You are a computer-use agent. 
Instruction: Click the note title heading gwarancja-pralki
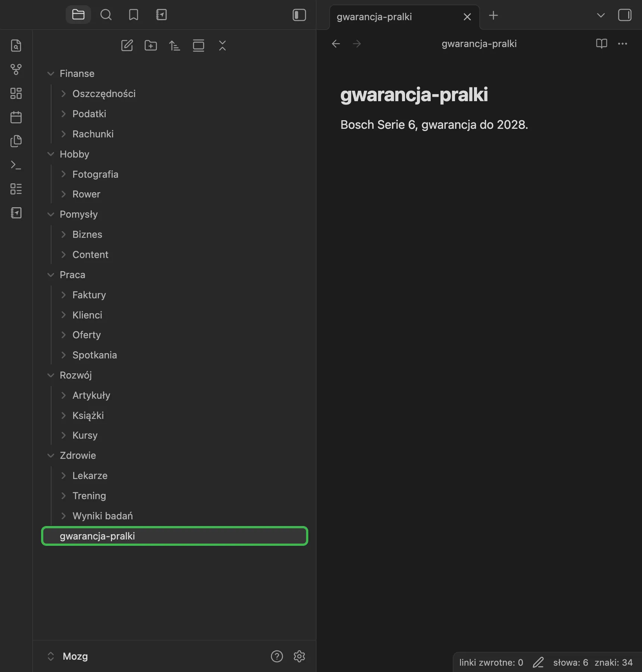click(x=414, y=95)
